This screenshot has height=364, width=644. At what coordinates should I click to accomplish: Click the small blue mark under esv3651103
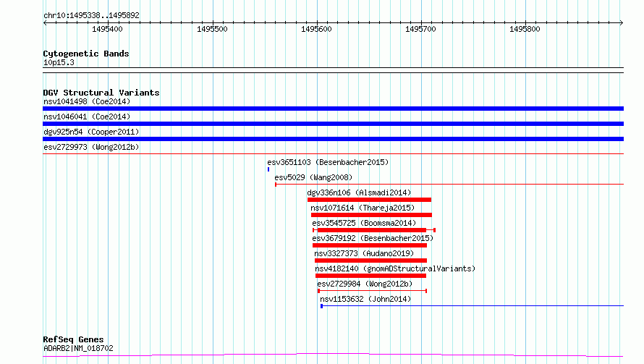pos(268,169)
